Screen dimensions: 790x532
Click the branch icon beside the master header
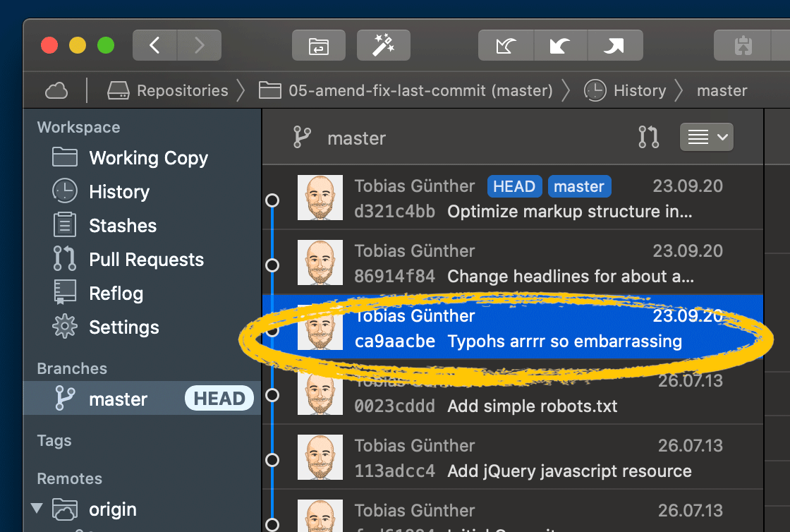click(x=302, y=137)
